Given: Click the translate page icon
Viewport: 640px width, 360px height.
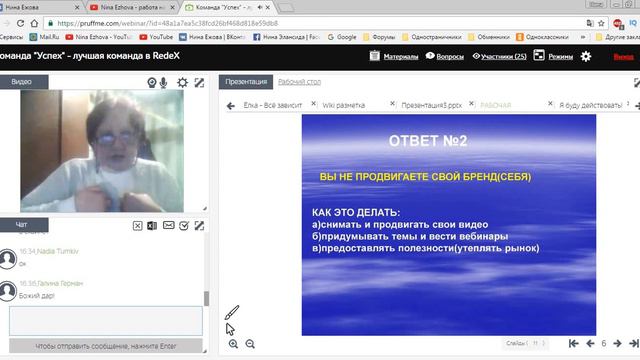Looking at the screenshot, I should point(590,23).
